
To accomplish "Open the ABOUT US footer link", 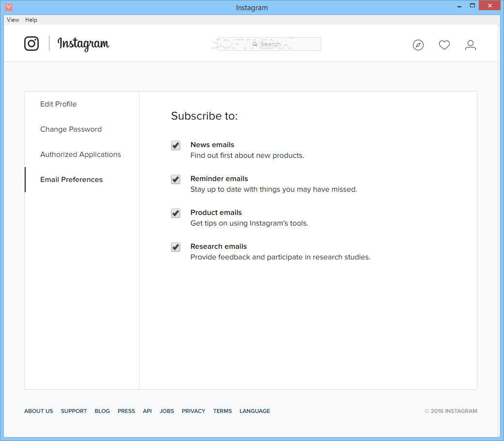I will tap(39, 411).
